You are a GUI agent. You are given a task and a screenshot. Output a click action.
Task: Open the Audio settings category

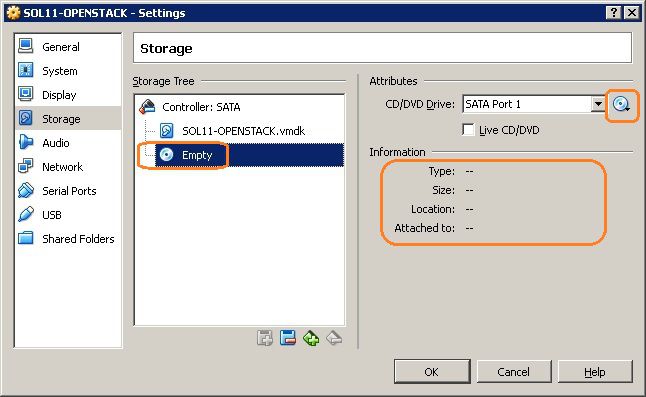pyautogui.click(x=68, y=142)
